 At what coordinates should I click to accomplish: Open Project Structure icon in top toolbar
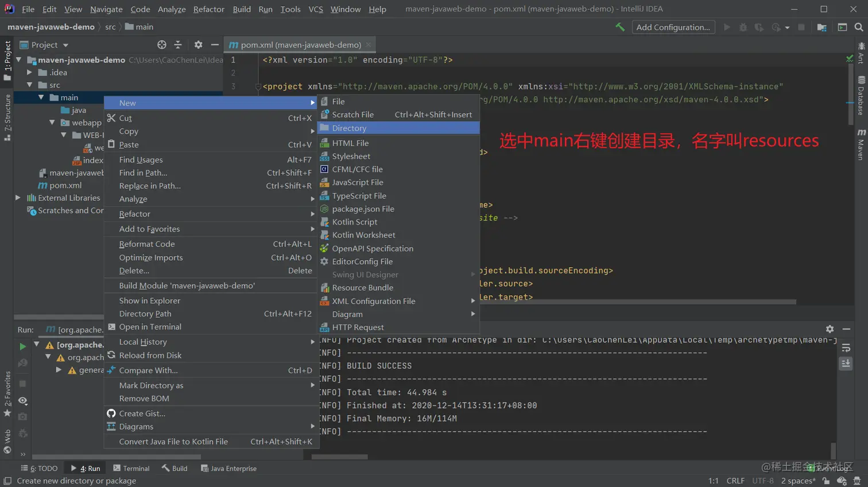821,27
